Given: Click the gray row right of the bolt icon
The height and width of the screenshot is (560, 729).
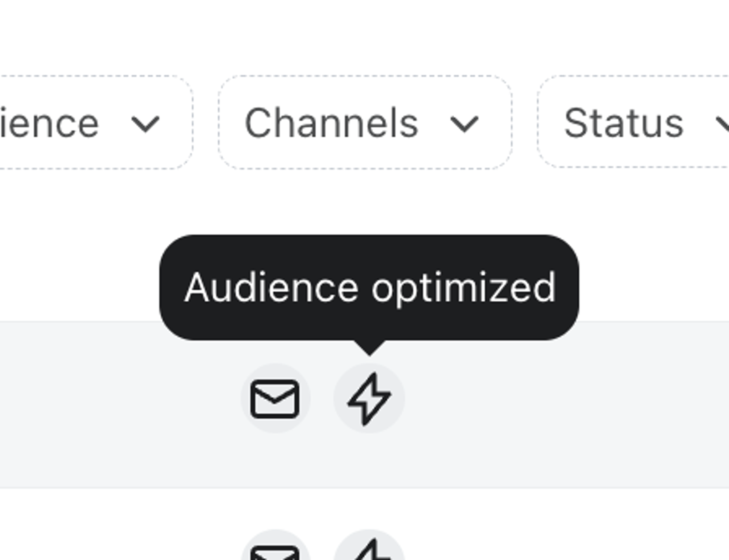Looking at the screenshot, I should coord(565,404).
